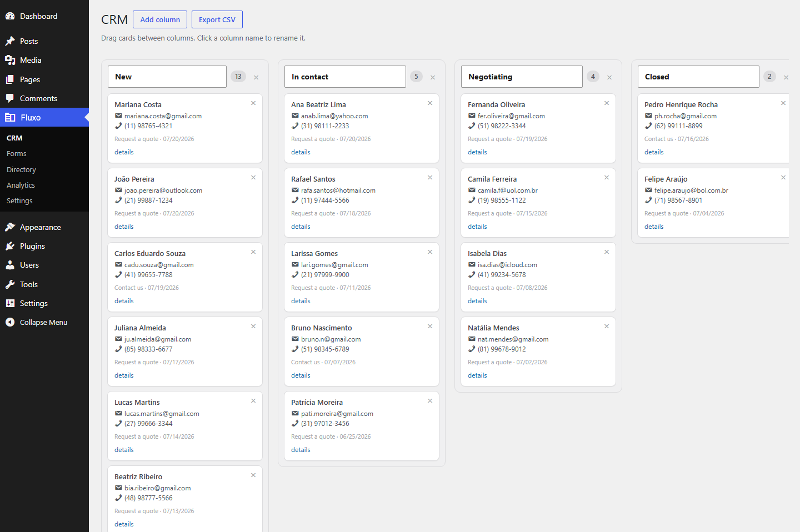Image resolution: width=800 pixels, height=532 pixels.
Task: Click the Users person icon
Action: tap(10, 265)
